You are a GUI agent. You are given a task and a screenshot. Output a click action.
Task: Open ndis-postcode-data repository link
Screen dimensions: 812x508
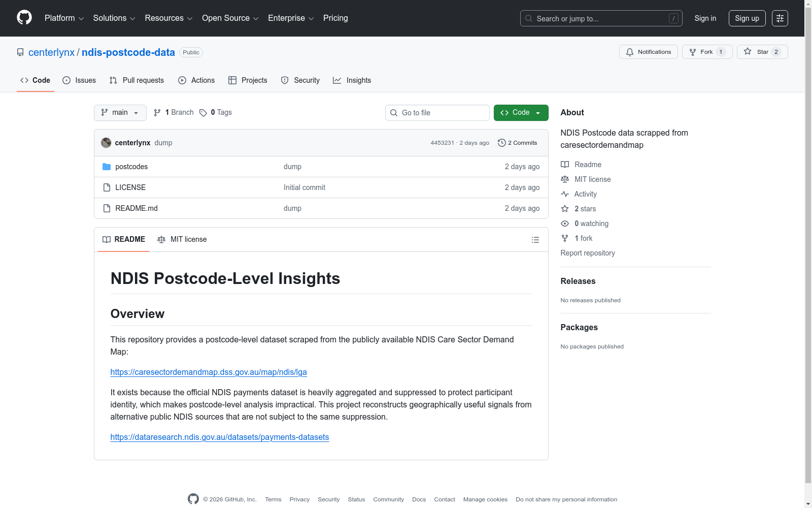[128, 52]
